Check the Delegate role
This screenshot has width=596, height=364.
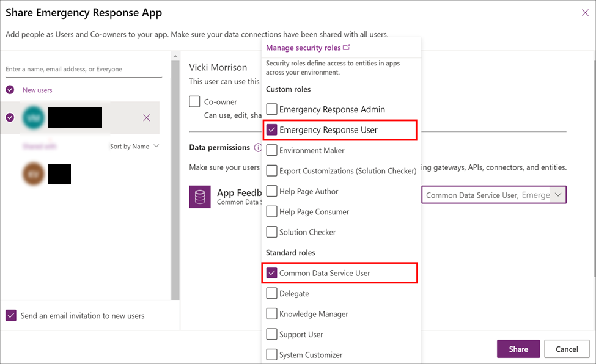tap(272, 293)
